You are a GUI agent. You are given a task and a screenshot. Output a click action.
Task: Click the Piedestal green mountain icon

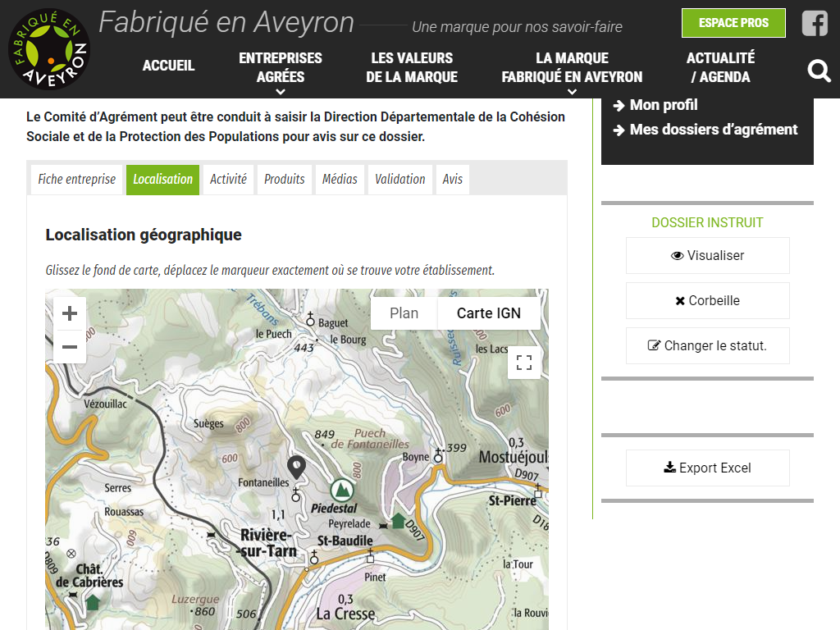[x=341, y=490]
